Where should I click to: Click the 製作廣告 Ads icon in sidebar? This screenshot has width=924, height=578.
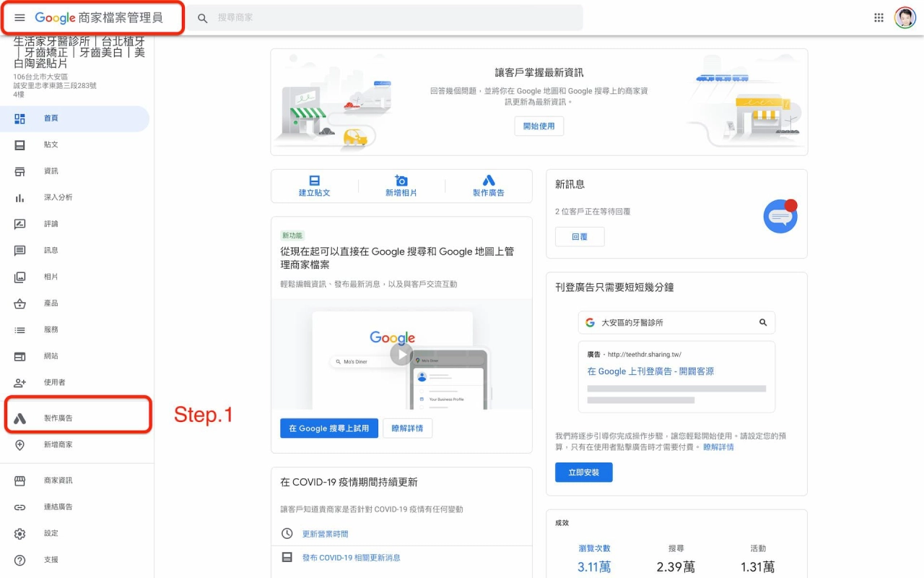[x=20, y=418]
